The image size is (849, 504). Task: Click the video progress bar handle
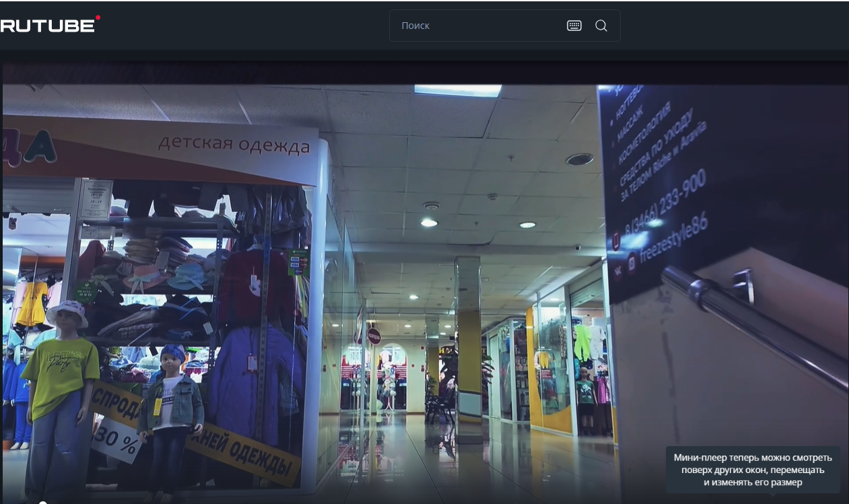(43, 503)
